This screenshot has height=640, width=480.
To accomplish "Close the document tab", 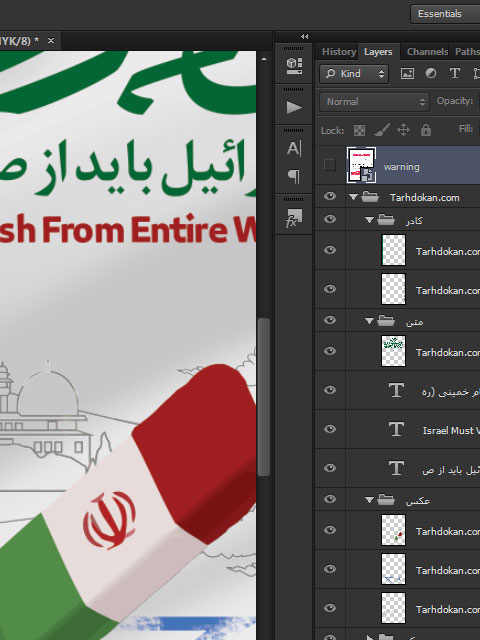I will (51, 40).
